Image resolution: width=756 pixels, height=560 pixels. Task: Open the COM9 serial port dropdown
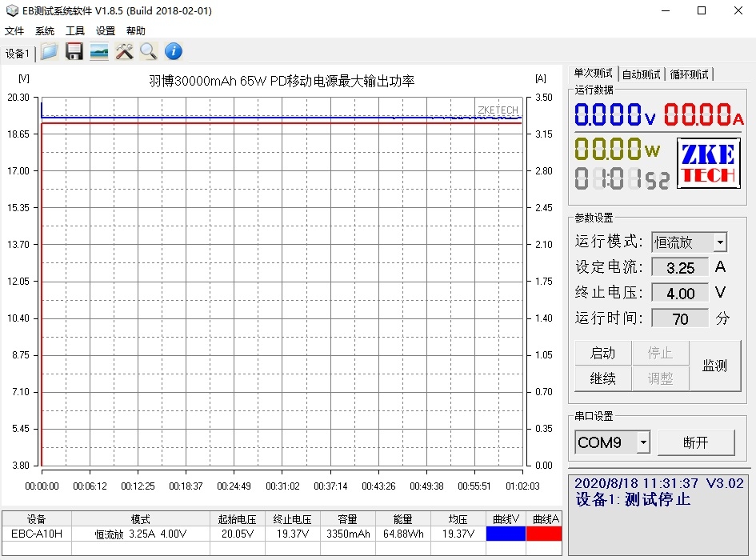coord(644,442)
